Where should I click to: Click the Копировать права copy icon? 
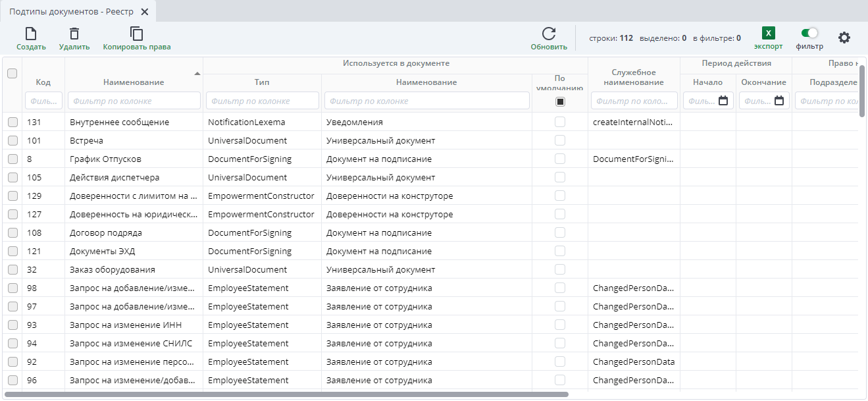click(x=136, y=34)
